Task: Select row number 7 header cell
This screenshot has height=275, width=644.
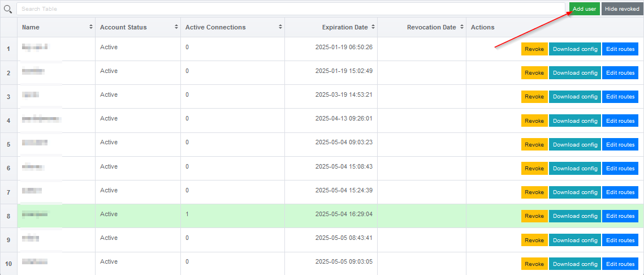Action: point(8,192)
